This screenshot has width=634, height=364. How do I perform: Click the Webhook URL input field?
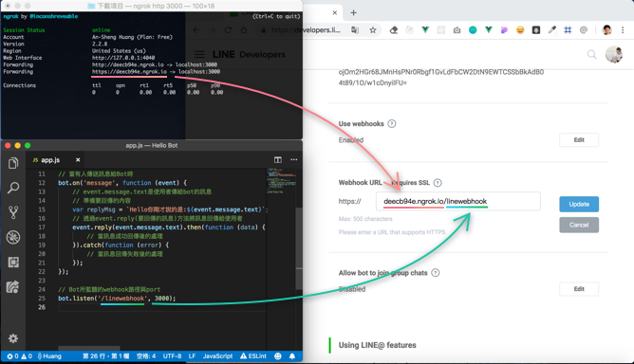(458, 201)
